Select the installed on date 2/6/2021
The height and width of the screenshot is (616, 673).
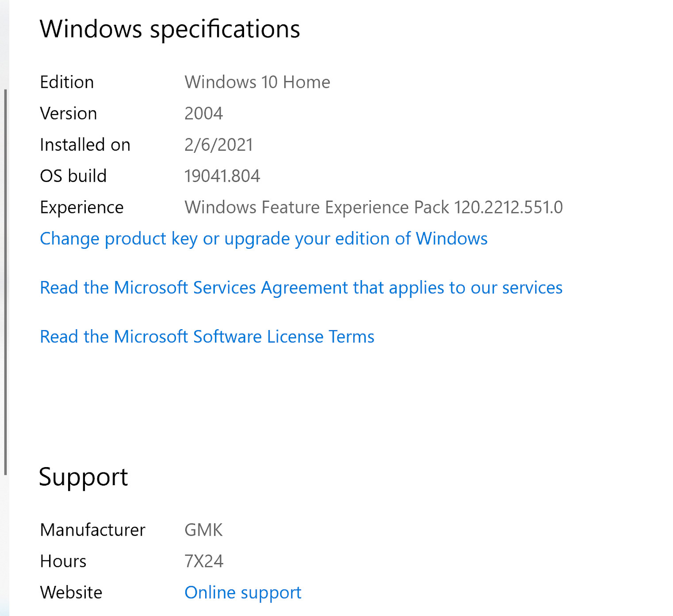(x=218, y=145)
